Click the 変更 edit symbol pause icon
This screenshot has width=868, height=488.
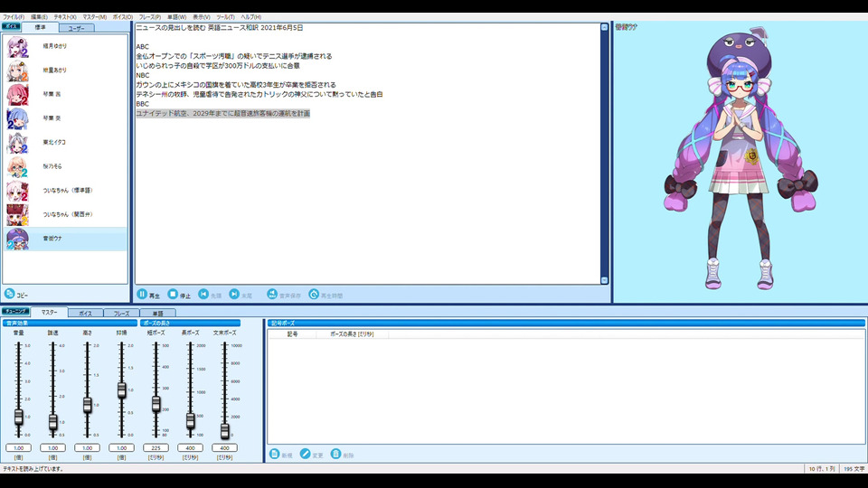pos(305,455)
